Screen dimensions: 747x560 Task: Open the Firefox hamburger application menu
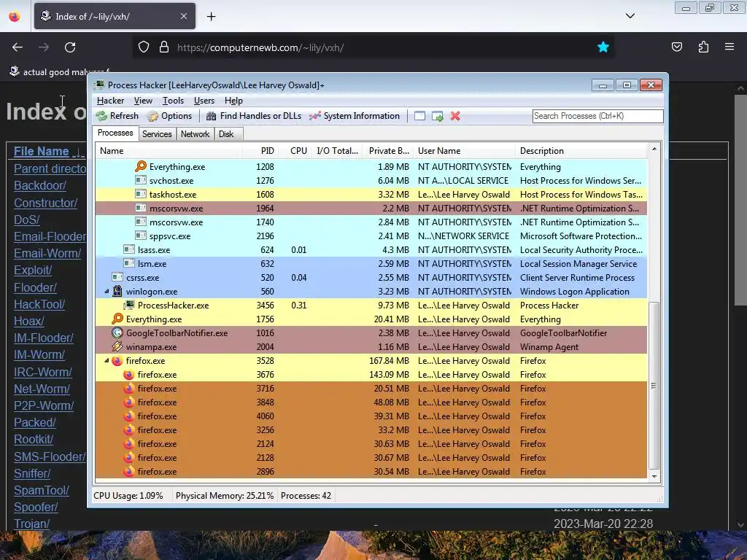729,47
